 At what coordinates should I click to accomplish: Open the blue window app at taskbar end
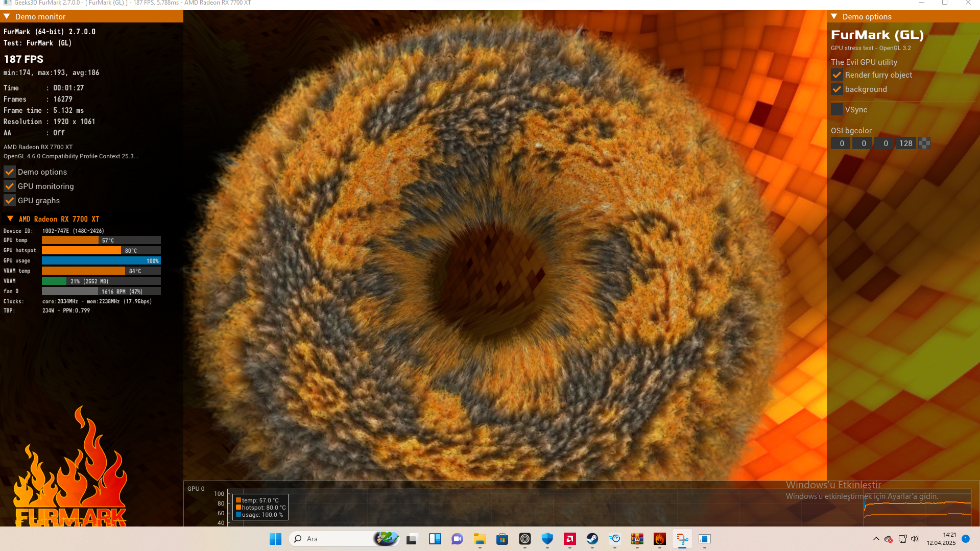click(x=704, y=539)
